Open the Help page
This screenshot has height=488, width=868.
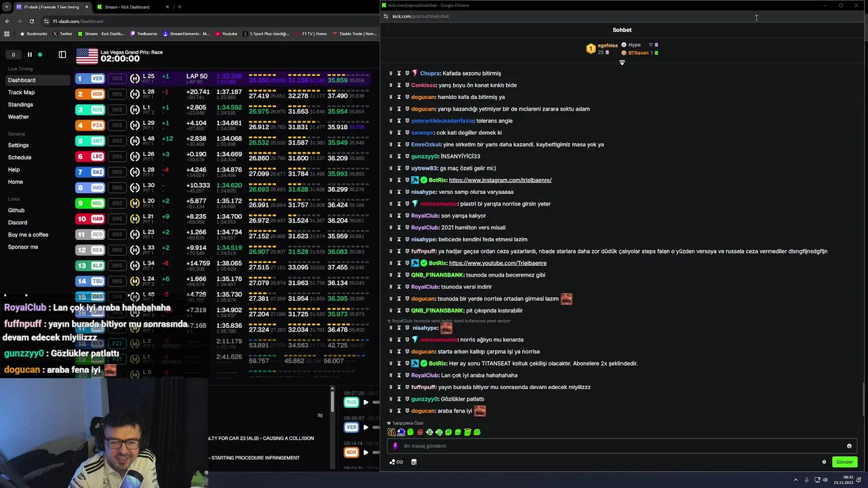click(14, 169)
